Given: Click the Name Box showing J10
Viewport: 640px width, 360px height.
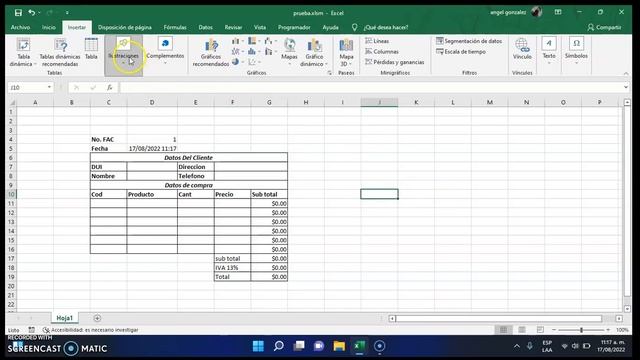Looking at the screenshot, I should pos(27,87).
